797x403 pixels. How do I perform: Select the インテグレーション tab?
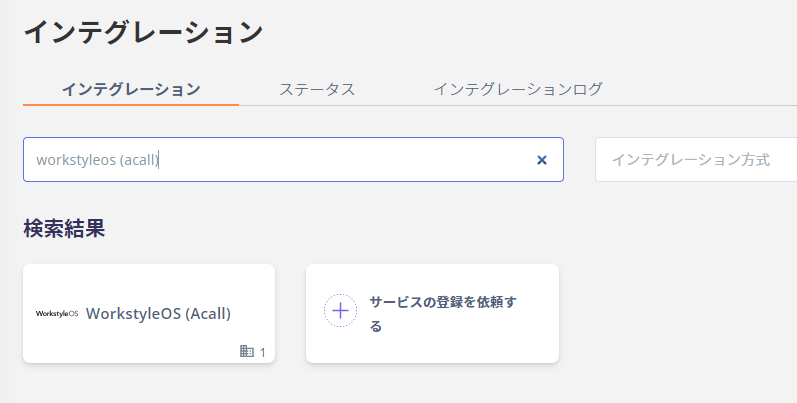131,89
